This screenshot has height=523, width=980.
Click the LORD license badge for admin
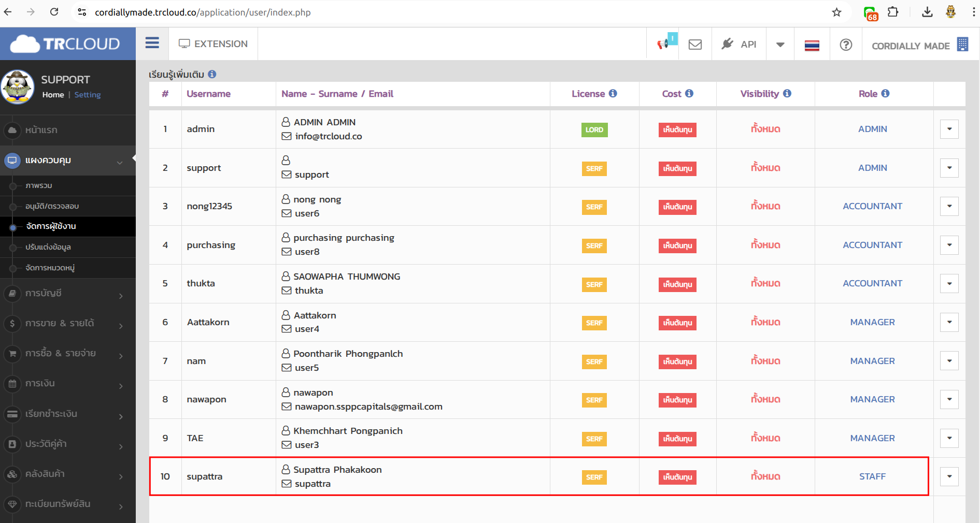click(x=594, y=129)
